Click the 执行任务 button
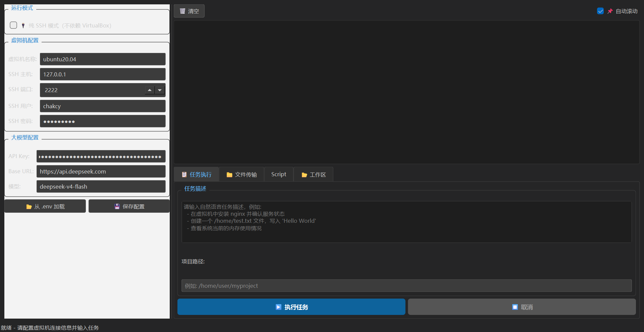 [x=291, y=307]
